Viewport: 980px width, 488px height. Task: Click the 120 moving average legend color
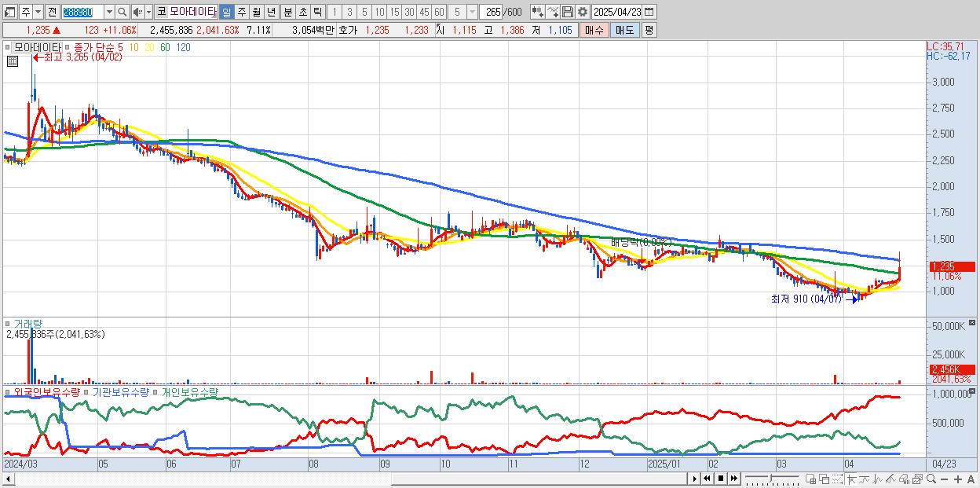183,47
